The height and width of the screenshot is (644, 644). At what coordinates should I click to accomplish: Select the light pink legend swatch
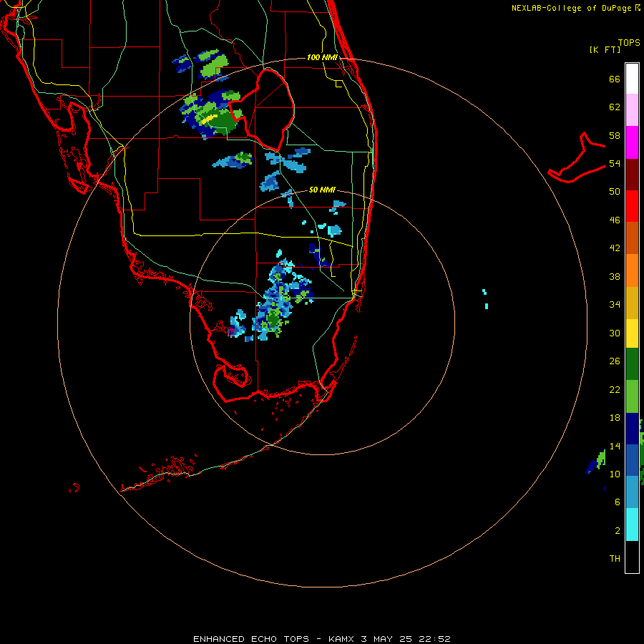(632, 109)
